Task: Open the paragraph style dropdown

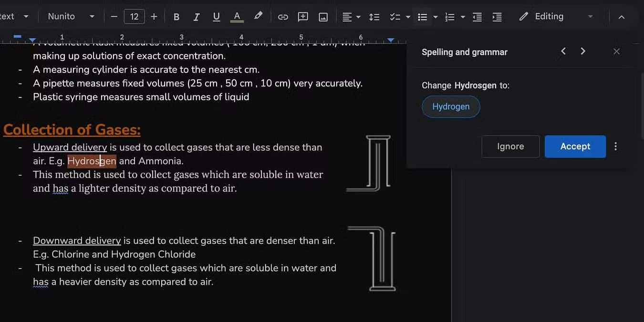Action: click(15, 17)
